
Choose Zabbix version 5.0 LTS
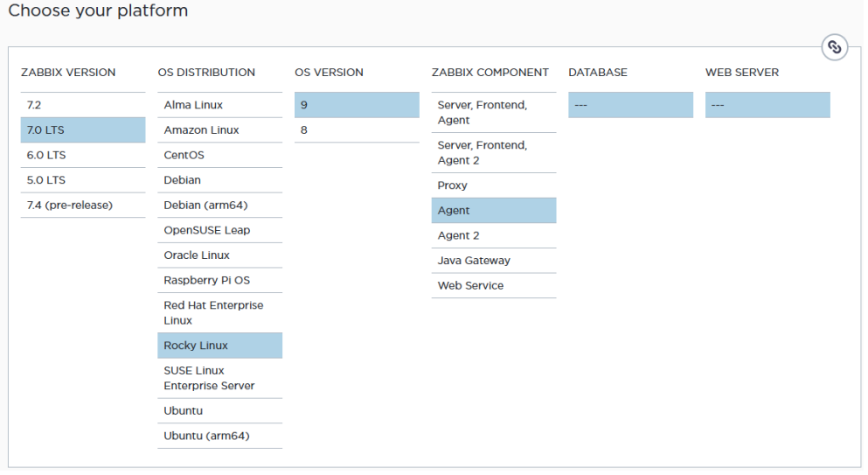click(x=83, y=180)
